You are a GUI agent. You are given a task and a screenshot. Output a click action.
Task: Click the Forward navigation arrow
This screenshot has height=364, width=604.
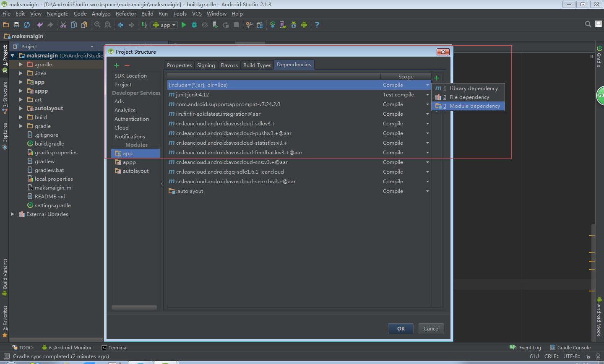131,25
